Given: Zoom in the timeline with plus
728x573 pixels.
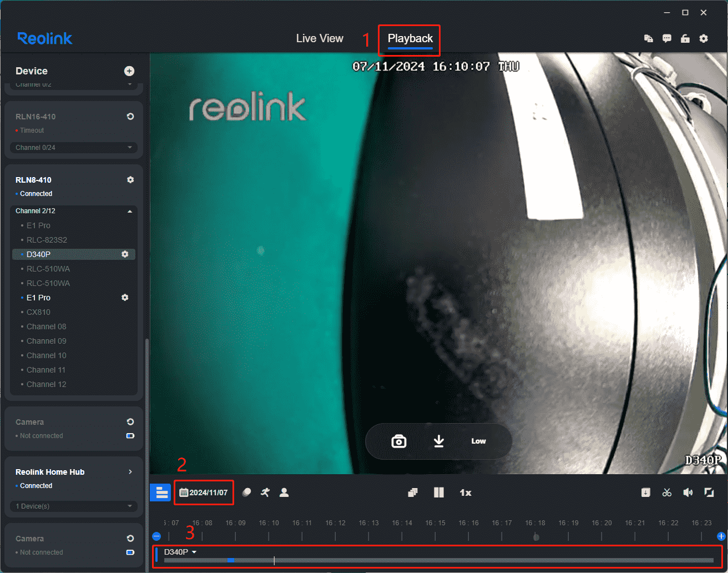Looking at the screenshot, I should tap(721, 536).
